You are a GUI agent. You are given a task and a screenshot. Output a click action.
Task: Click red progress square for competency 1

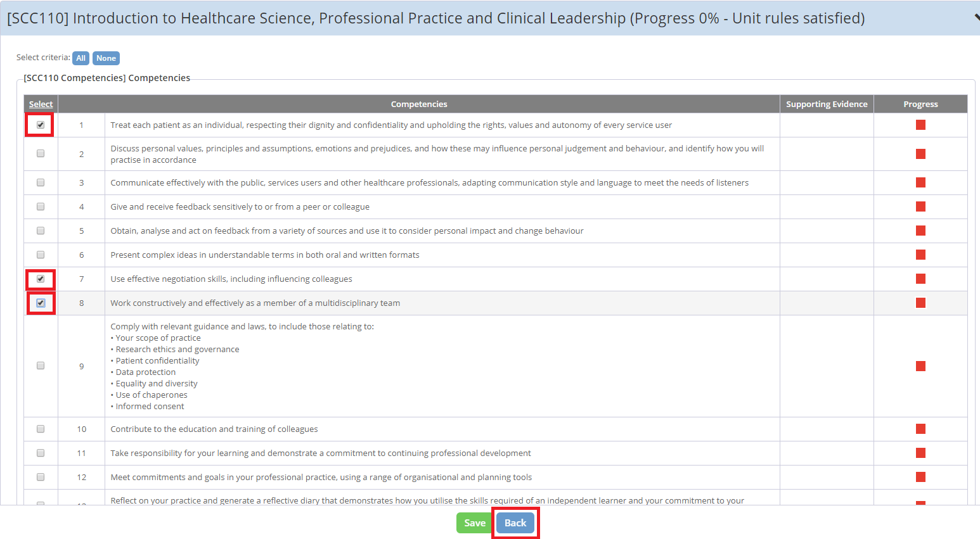920,125
